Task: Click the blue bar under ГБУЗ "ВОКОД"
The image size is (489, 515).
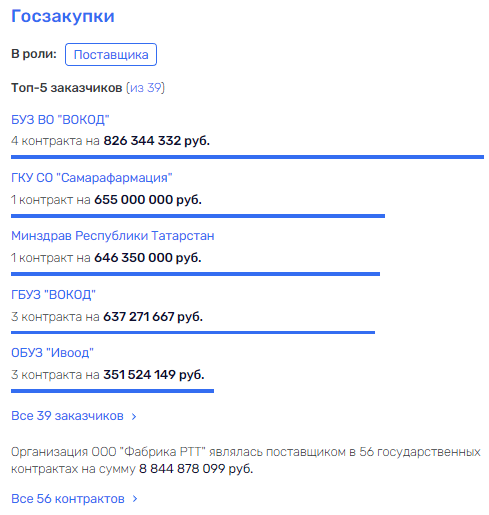Action: point(193,332)
